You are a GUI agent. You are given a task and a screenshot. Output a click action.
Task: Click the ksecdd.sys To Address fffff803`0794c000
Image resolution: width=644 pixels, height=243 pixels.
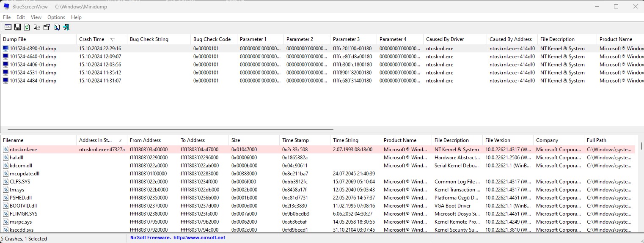[x=200, y=230]
